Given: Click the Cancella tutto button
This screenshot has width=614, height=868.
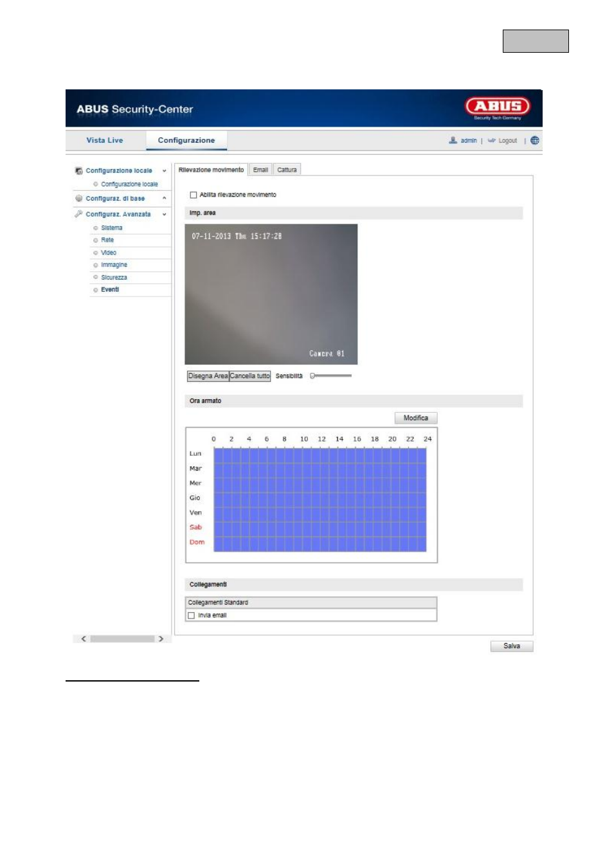Looking at the screenshot, I should [x=250, y=376].
